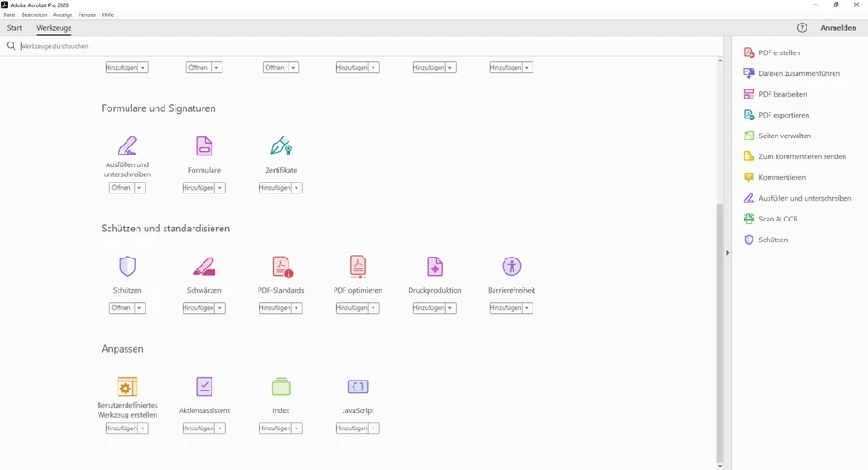Expand dropdown arrow beside PDF-Standards Hinzufügen
This screenshot has width=868, height=470.
tap(297, 308)
